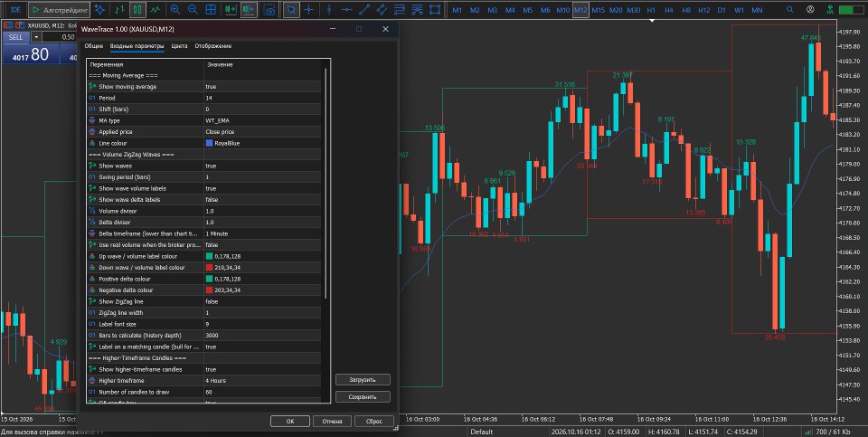This screenshot has height=437, width=868.
Task: Select the crosshair tool
Action: tap(309, 9)
